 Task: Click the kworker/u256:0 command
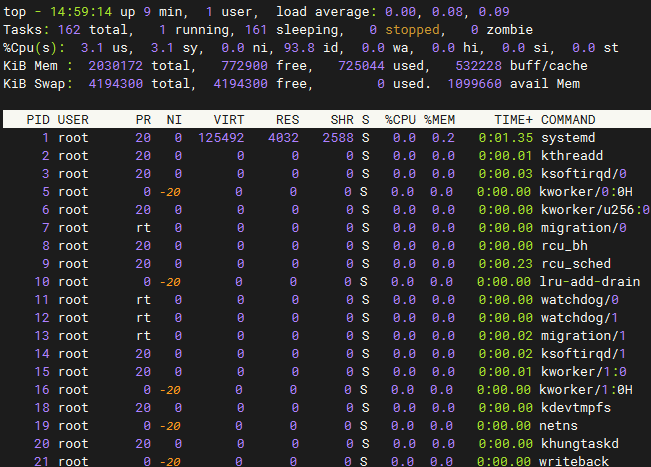pyautogui.click(x=595, y=210)
